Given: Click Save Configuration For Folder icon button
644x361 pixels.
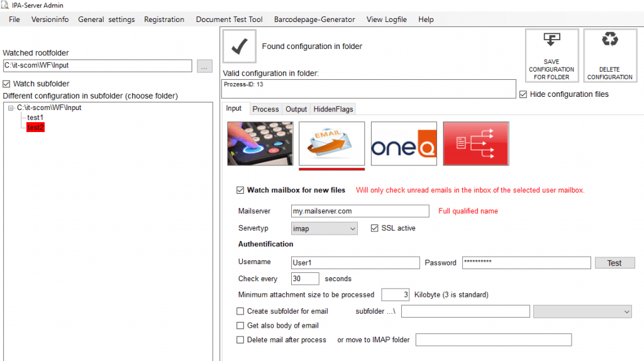Looking at the screenshot, I should pos(552,55).
